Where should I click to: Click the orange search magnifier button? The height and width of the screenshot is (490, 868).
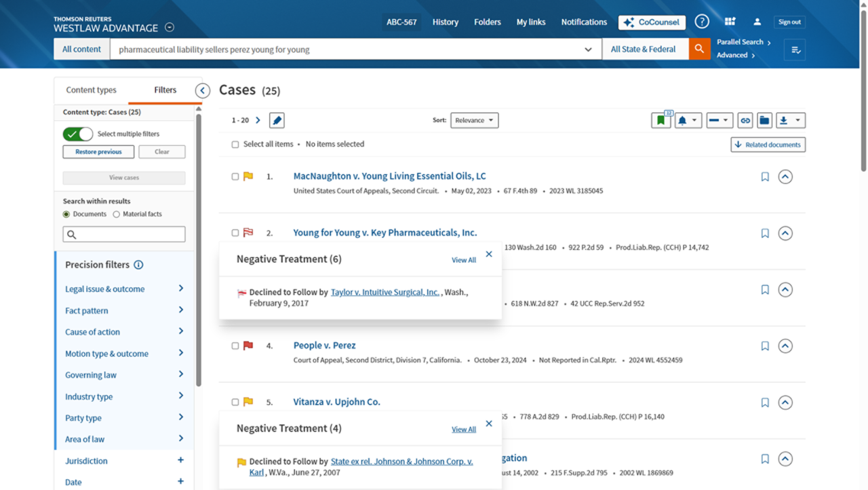699,49
